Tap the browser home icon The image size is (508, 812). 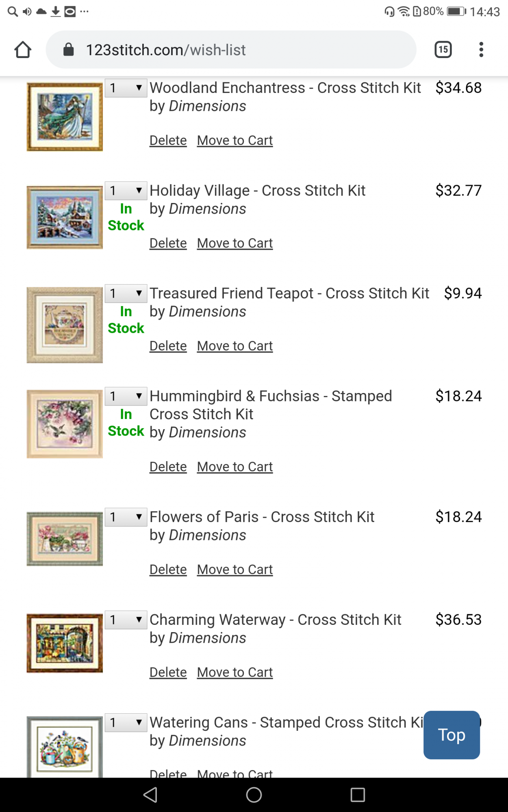[x=23, y=50]
